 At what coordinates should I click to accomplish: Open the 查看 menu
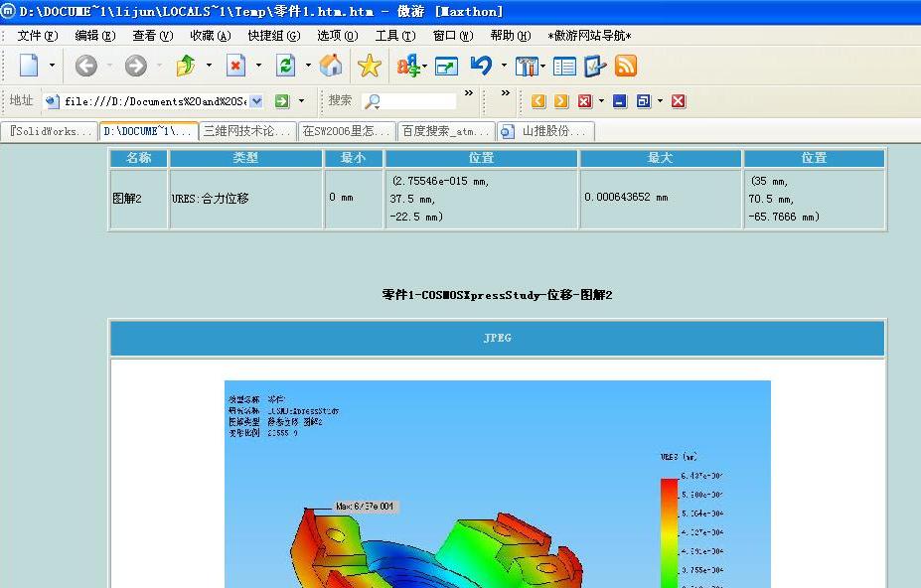153,36
